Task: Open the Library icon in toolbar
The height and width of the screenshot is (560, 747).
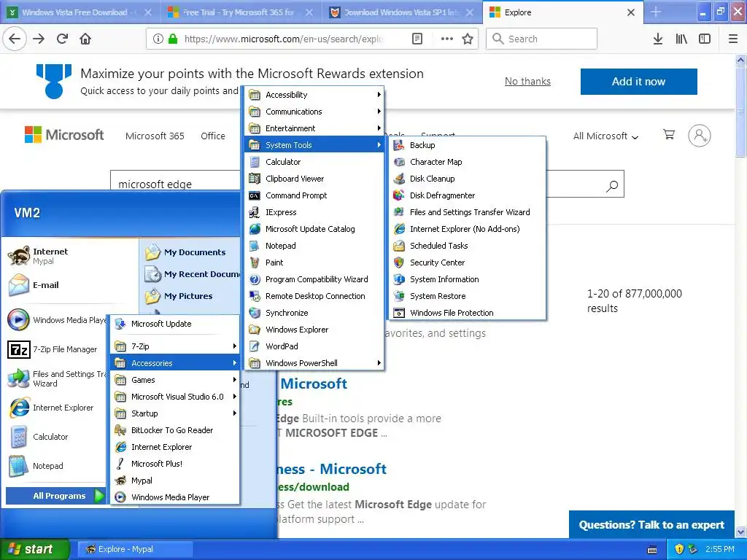Action: coord(681,39)
